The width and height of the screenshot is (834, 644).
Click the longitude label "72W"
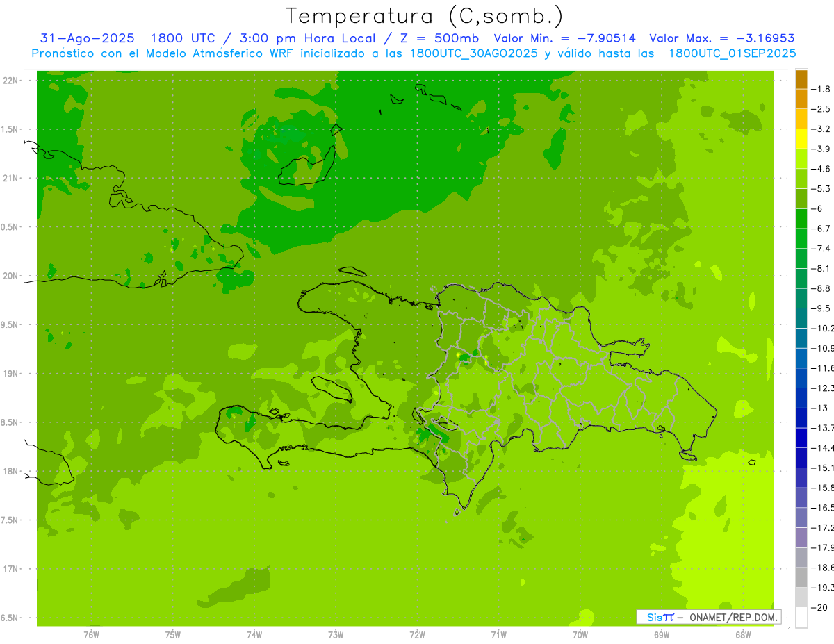pyautogui.click(x=417, y=635)
